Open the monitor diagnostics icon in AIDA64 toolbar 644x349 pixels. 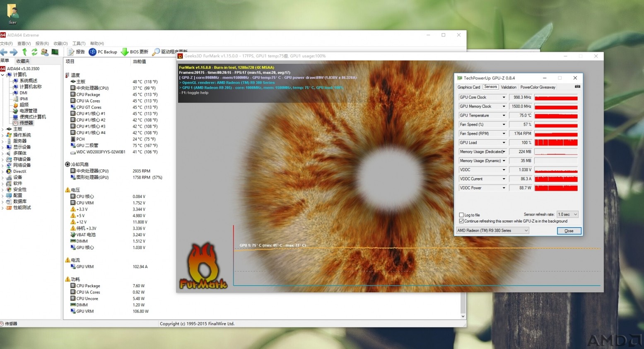click(x=55, y=52)
